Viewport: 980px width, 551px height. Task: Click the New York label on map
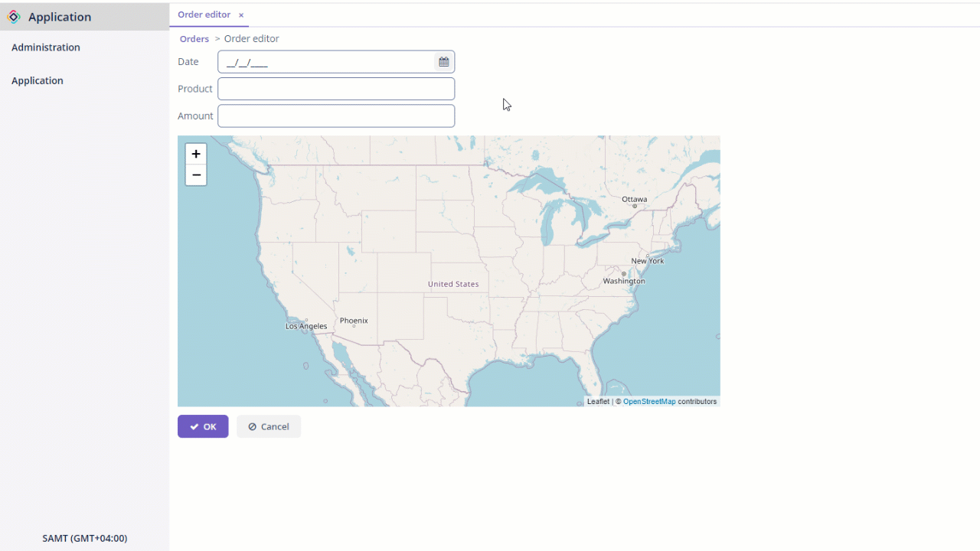click(x=648, y=261)
